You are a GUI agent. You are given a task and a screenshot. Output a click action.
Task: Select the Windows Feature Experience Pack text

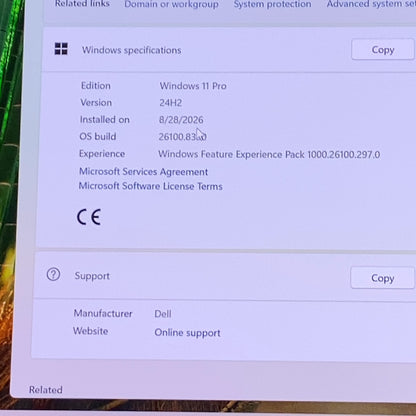click(269, 154)
